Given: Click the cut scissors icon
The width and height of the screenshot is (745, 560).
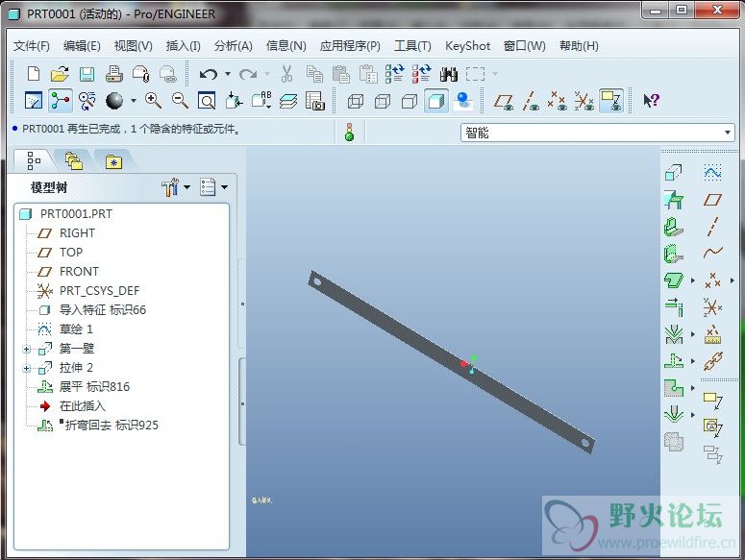Looking at the screenshot, I should point(286,74).
